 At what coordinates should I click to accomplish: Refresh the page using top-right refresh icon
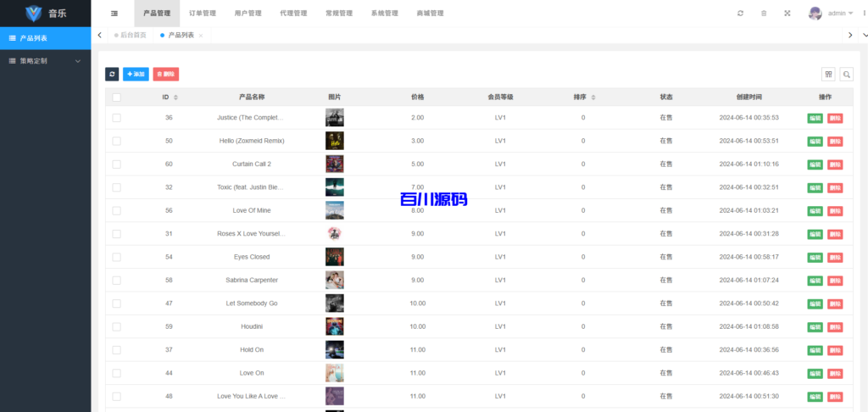point(740,14)
